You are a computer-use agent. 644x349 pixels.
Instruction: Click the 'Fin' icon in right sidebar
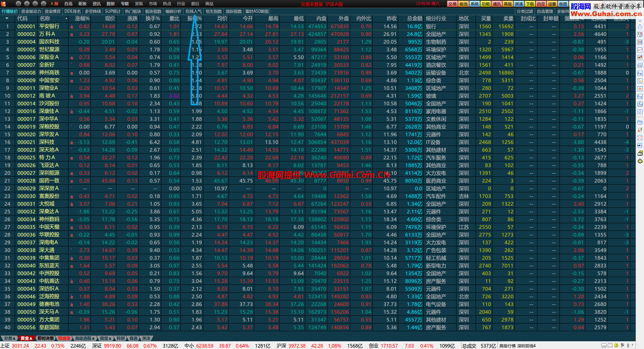coord(640,73)
